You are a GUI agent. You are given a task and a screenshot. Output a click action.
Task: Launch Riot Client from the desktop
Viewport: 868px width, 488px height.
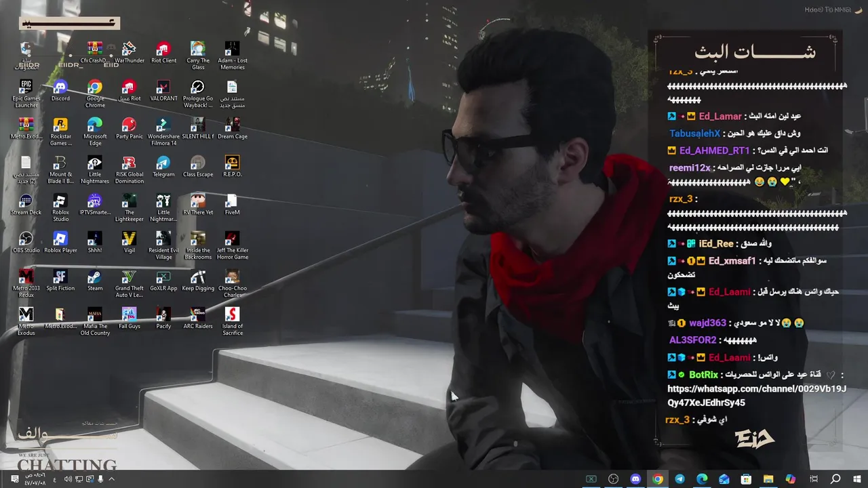tap(163, 53)
